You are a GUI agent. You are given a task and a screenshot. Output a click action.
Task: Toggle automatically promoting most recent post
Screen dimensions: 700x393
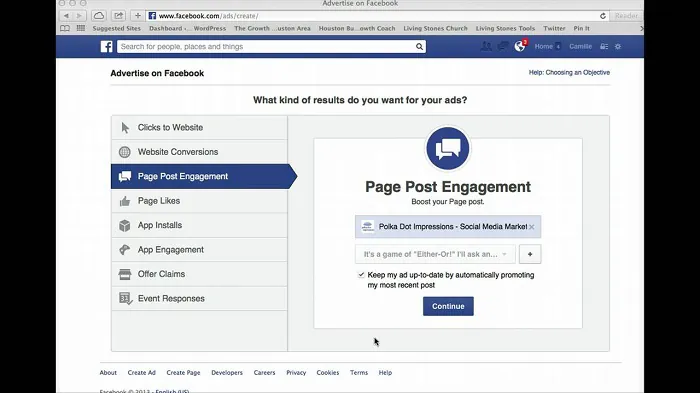(x=361, y=275)
